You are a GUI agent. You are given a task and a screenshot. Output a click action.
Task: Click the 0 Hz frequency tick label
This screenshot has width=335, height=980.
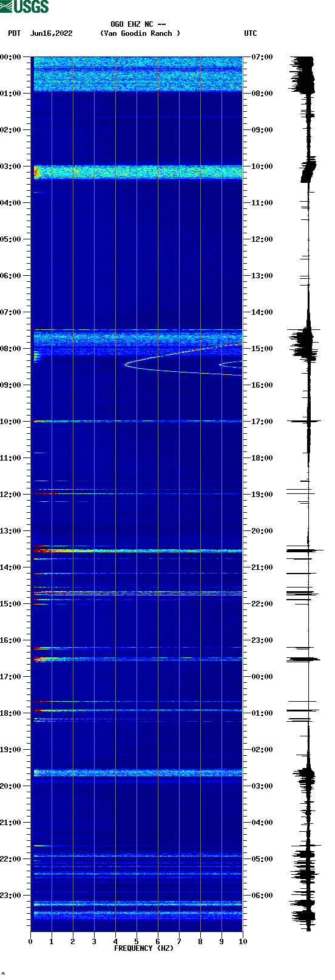pos(30,942)
